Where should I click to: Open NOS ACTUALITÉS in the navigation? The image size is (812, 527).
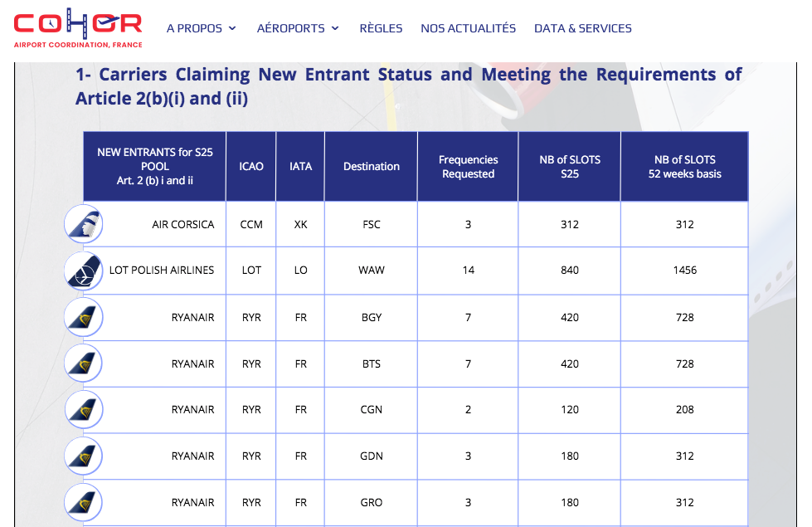pyautogui.click(x=468, y=28)
